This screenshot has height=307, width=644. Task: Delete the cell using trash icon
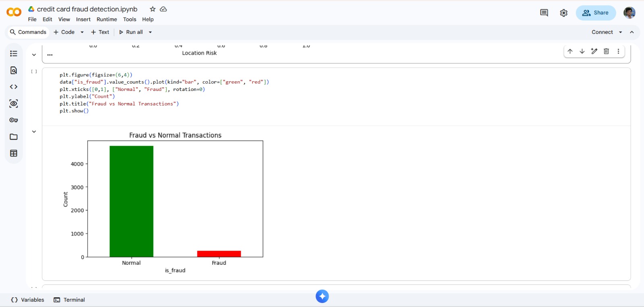606,51
